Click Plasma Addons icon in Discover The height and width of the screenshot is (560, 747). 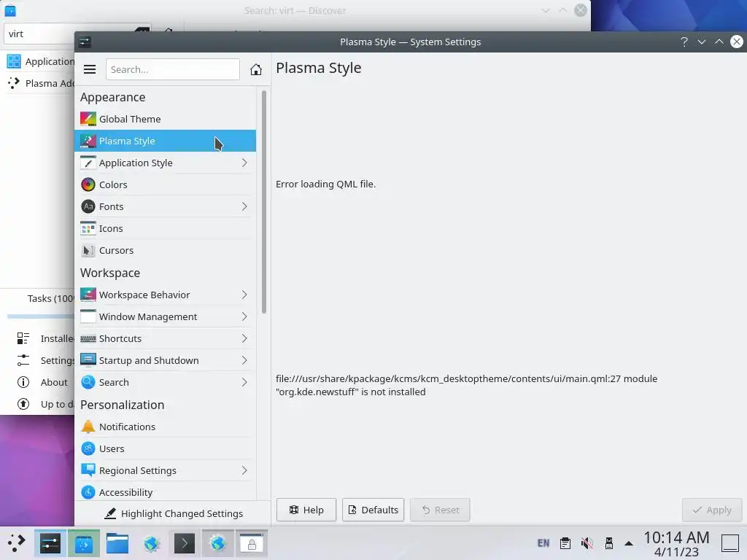14,83
